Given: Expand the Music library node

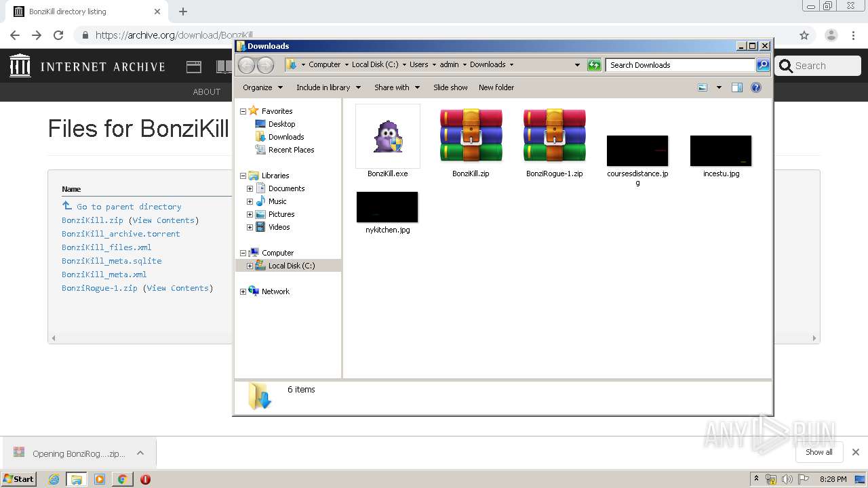Looking at the screenshot, I should coord(250,201).
